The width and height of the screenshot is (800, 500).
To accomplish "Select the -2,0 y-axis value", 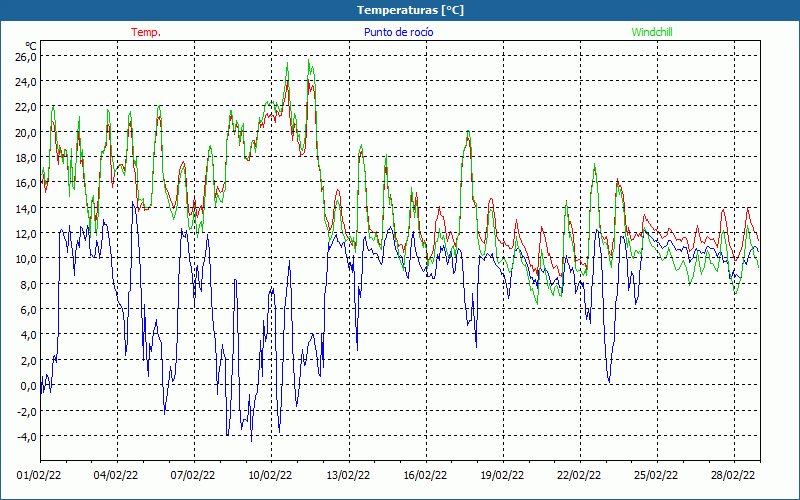I will click(x=27, y=411).
